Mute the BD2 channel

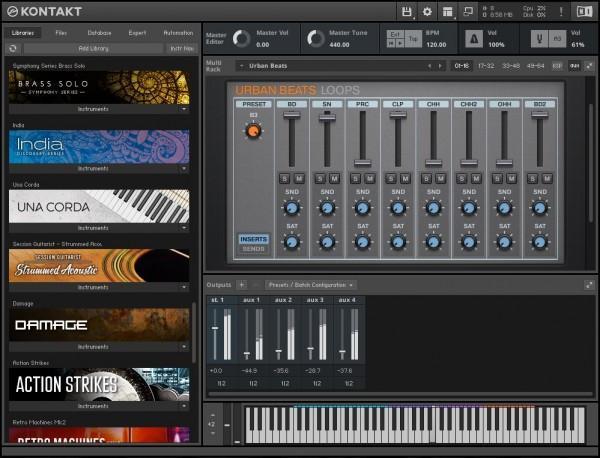(x=547, y=178)
